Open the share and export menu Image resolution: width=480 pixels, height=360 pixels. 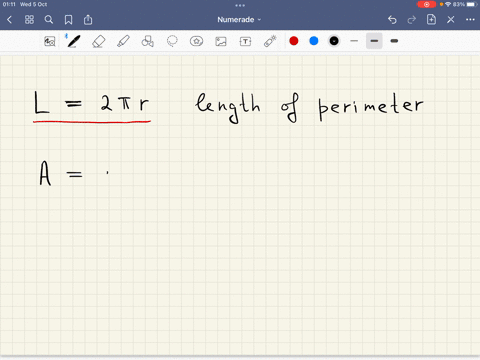(x=88, y=20)
